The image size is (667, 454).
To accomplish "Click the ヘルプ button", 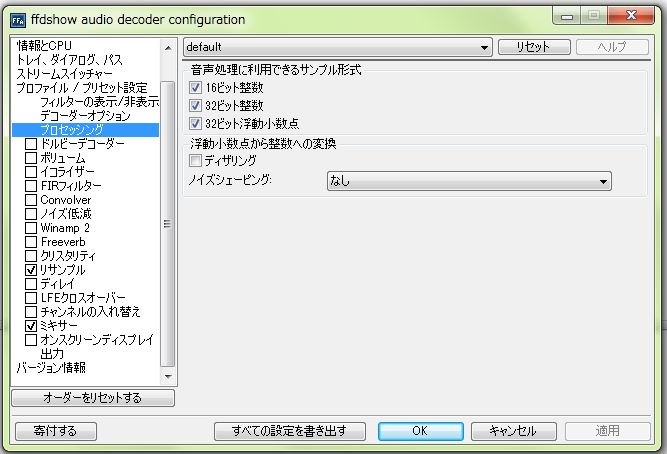I will tap(612, 47).
